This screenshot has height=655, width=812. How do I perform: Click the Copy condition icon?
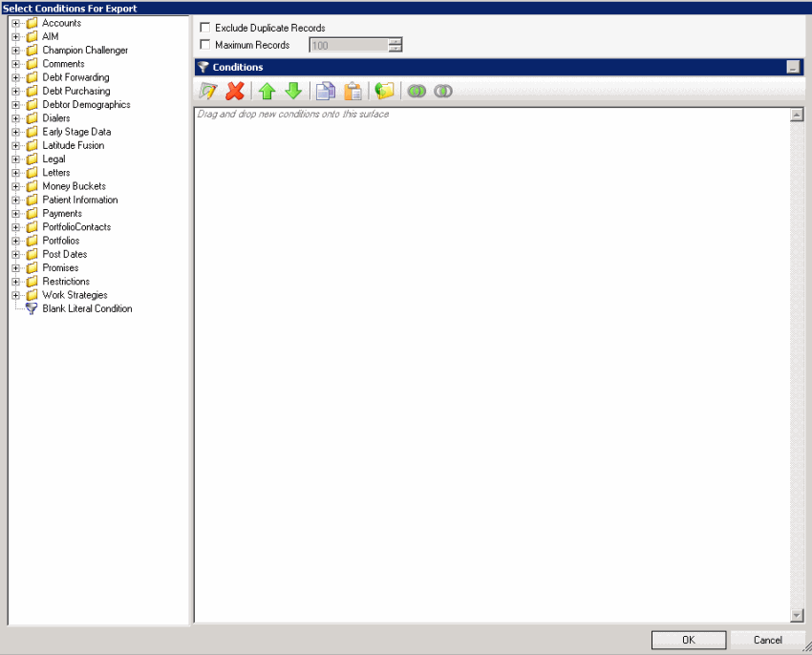coord(325,91)
